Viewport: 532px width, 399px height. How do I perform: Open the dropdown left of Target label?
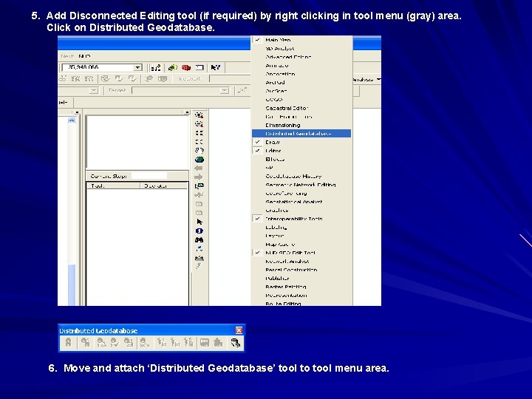(94, 91)
